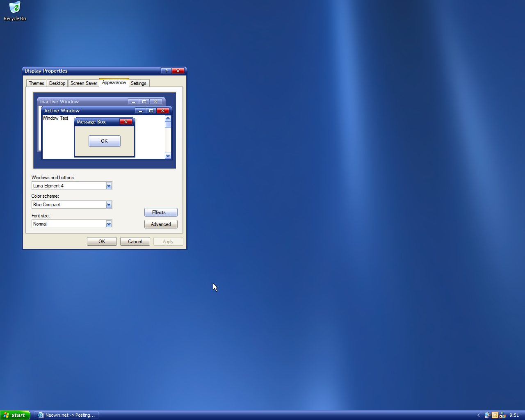
Task: Click the help question mark in Display Properties
Action: 166,71
